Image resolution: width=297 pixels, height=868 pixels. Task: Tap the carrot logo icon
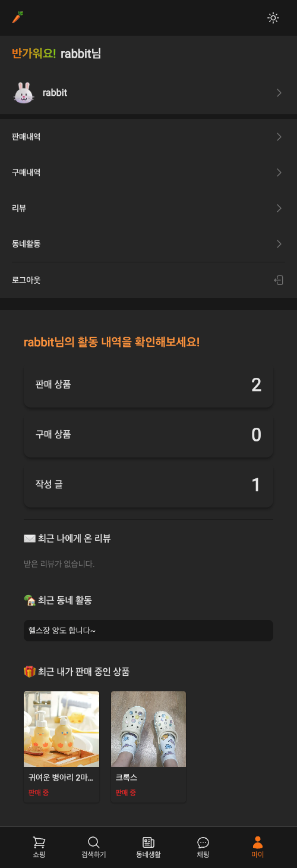pyautogui.click(x=18, y=17)
